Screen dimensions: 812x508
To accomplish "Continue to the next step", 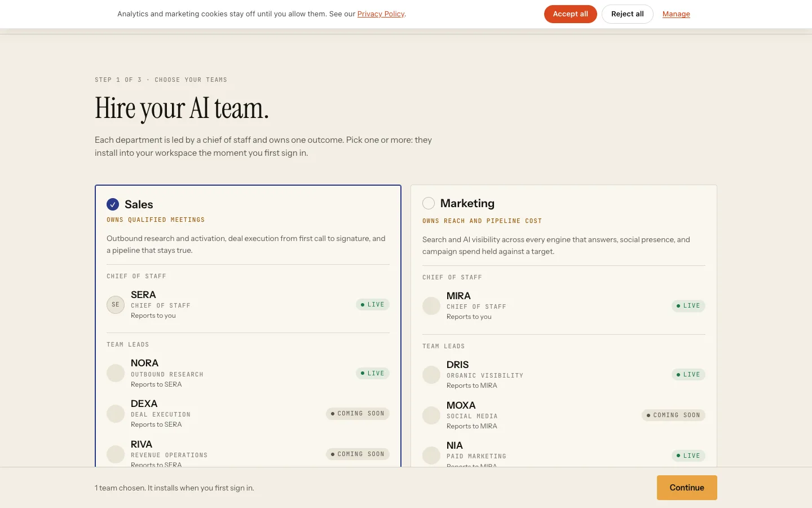I will [687, 488].
